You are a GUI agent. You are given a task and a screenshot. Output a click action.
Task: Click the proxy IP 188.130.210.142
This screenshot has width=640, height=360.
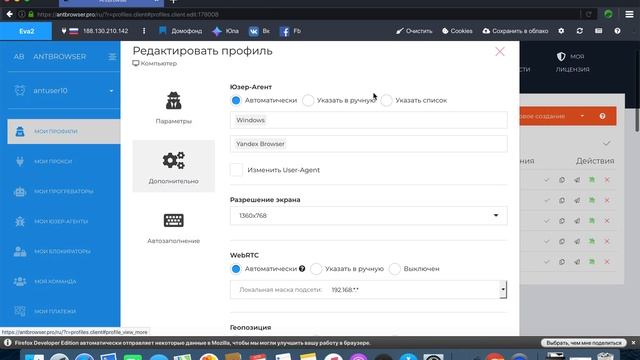[105, 31]
